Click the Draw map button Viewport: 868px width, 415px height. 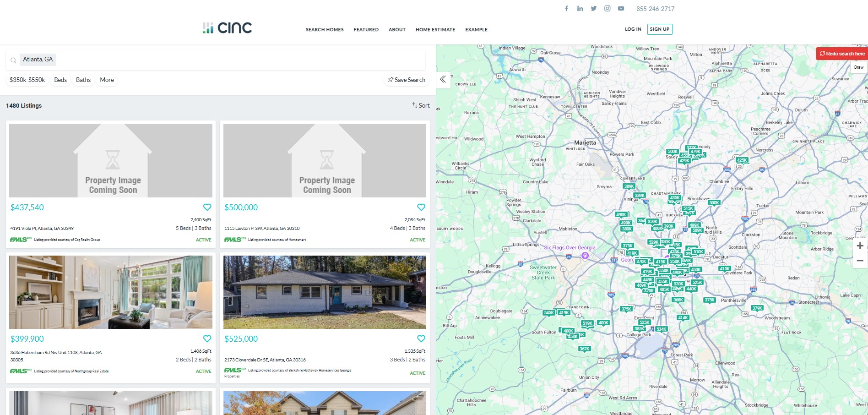tap(859, 67)
